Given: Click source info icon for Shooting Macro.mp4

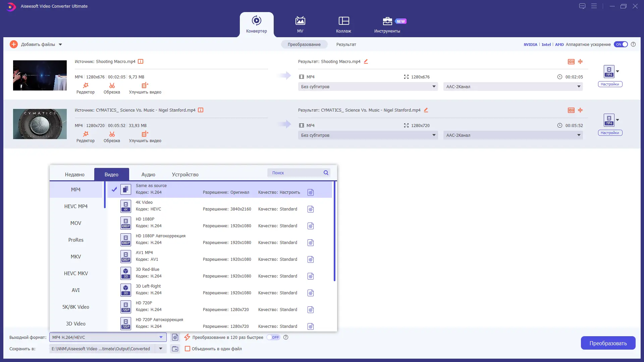Looking at the screenshot, I should click(x=141, y=61).
